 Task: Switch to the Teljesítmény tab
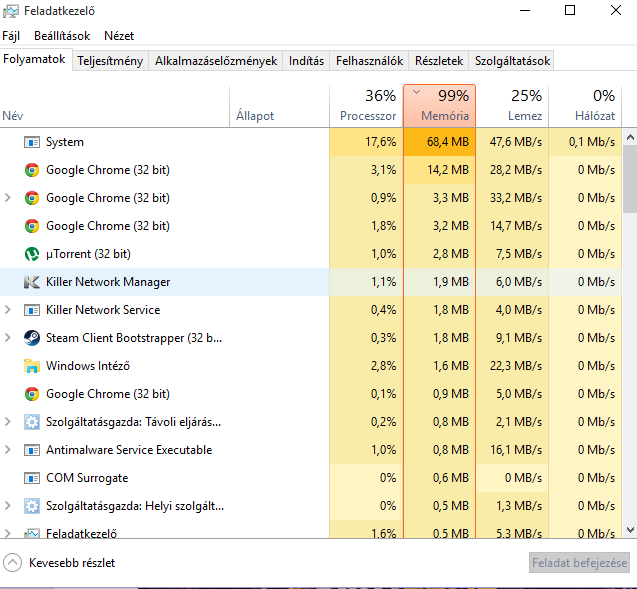click(110, 61)
